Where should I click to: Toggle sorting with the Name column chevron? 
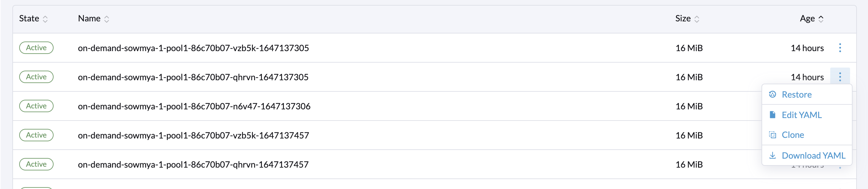click(107, 19)
